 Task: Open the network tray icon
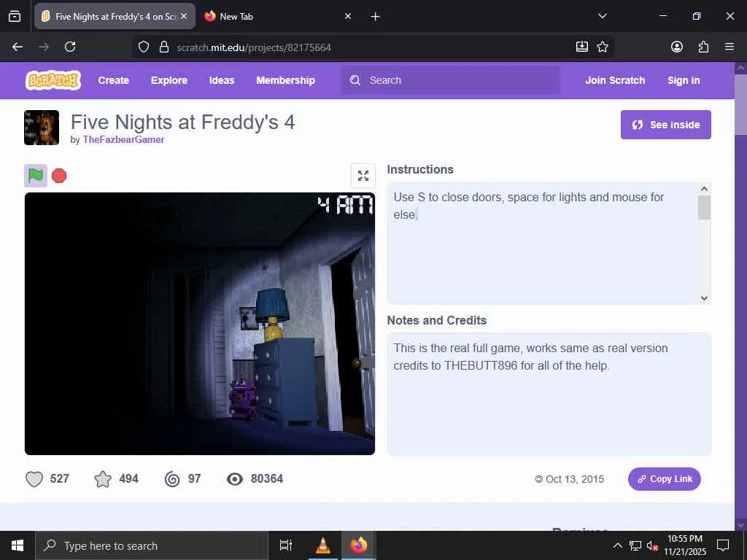click(635, 545)
